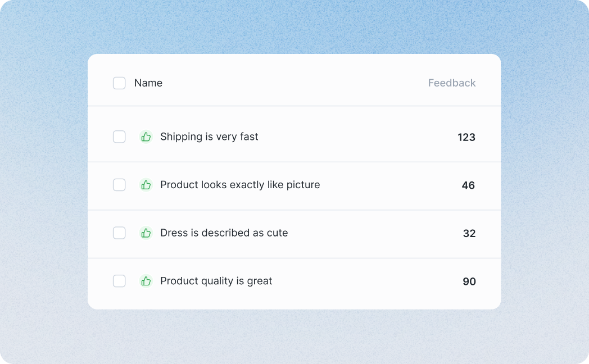The image size is (589, 364).
Task: Check the box for Shipping is very fast
Action: pos(119,137)
